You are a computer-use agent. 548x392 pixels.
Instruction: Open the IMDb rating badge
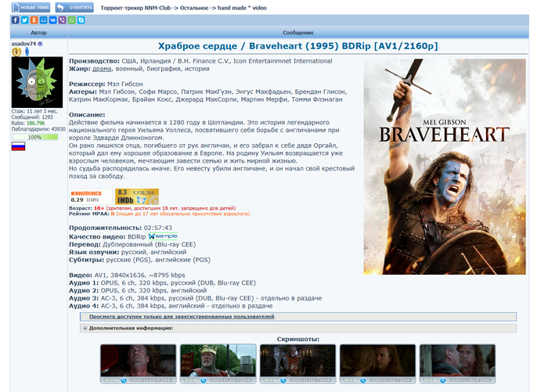(137, 196)
